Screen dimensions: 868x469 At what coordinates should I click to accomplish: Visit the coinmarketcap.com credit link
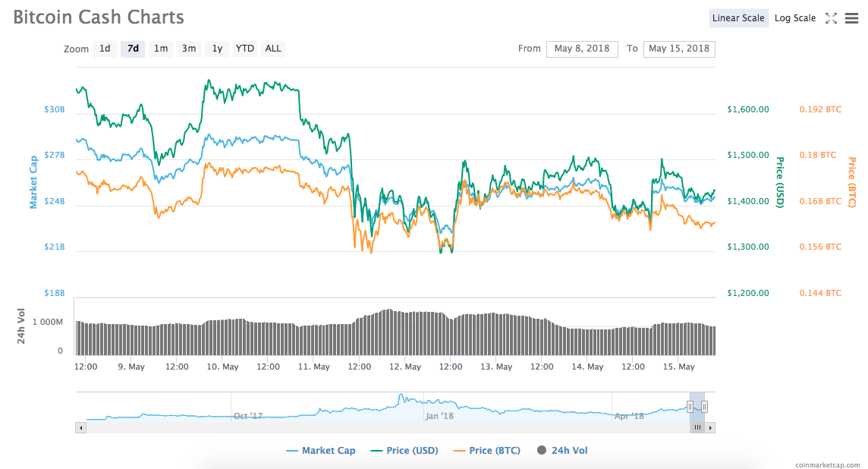pyautogui.click(x=827, y=464)
